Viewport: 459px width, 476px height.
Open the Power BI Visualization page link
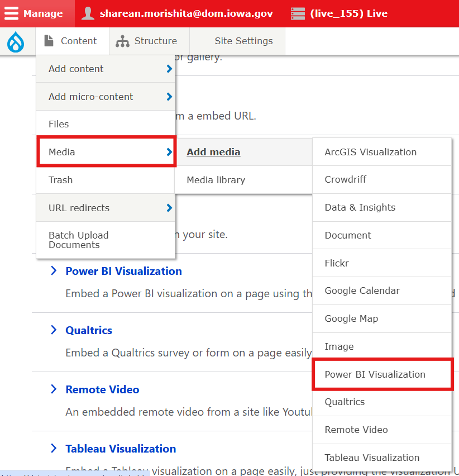point(124,271)
